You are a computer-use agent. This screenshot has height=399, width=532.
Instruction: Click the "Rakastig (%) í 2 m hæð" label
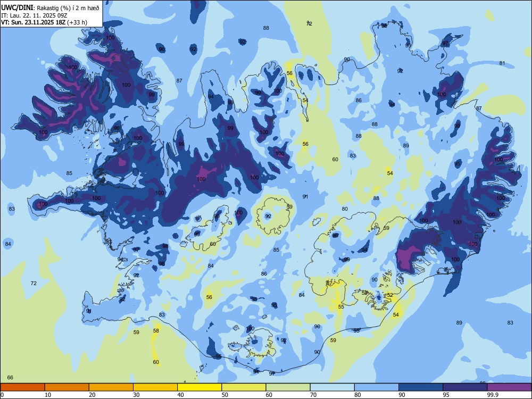click(x=68, y=8)
